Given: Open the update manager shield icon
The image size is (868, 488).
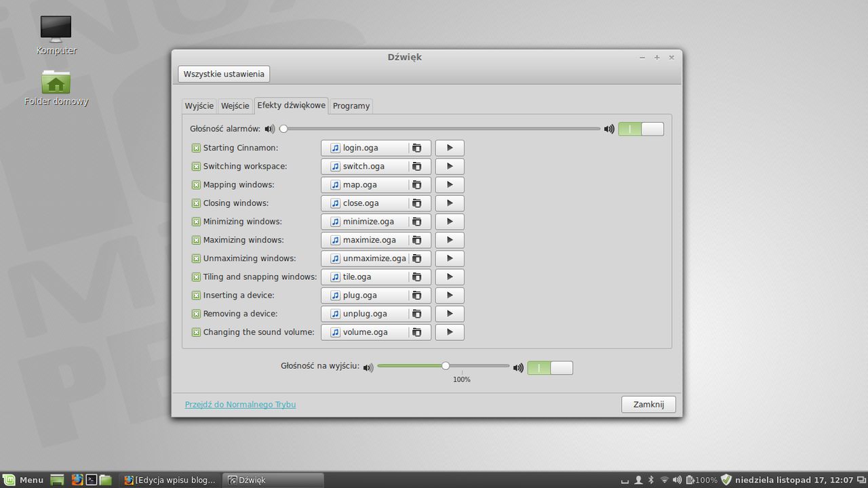Looking at the screenshot, I should click(x=726, y=480).
